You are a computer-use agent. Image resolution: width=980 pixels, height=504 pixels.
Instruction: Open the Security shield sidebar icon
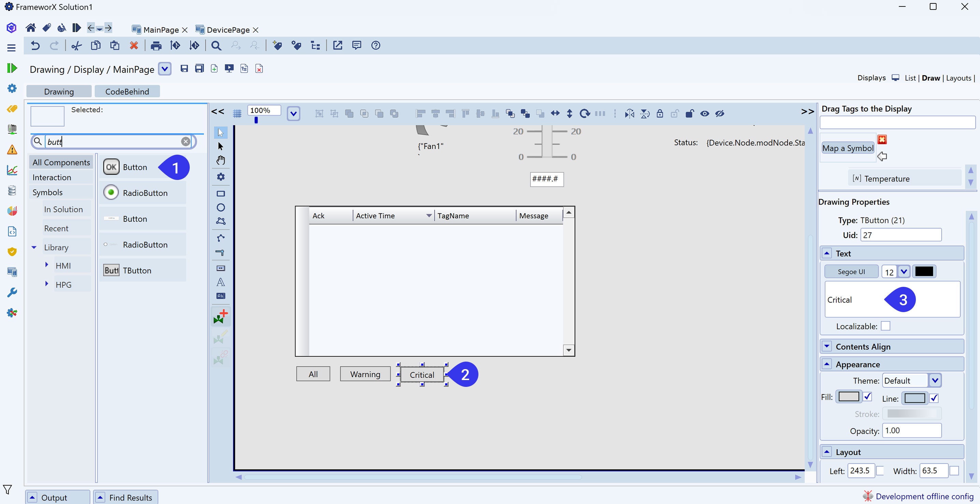pos(12,252)
